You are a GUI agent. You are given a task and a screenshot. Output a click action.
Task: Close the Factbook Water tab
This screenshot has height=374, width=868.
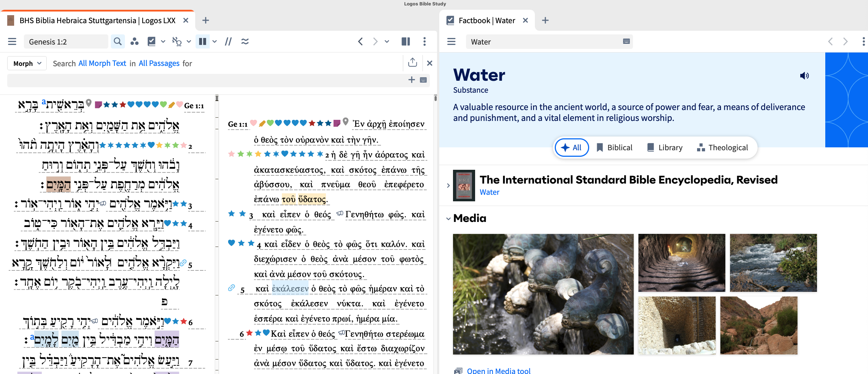[x=525, y=21]
